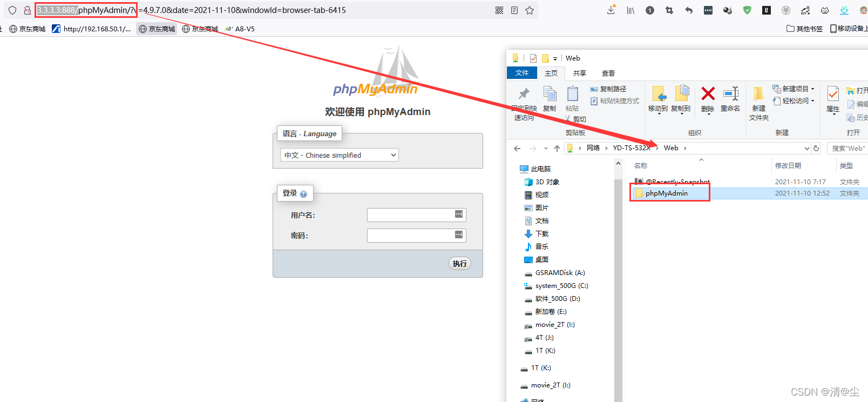The image size is (868, 402).
Task: Click 粘贴快捷方式 in the ribbon
Action: pyautogui.click(x=615, y=101)
